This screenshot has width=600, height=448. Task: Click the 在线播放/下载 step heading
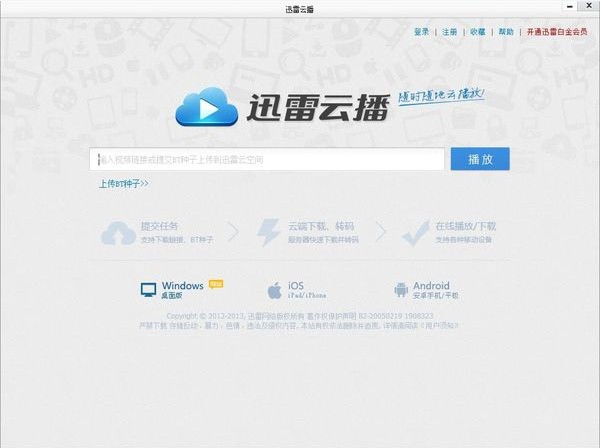tap(466, 226)
